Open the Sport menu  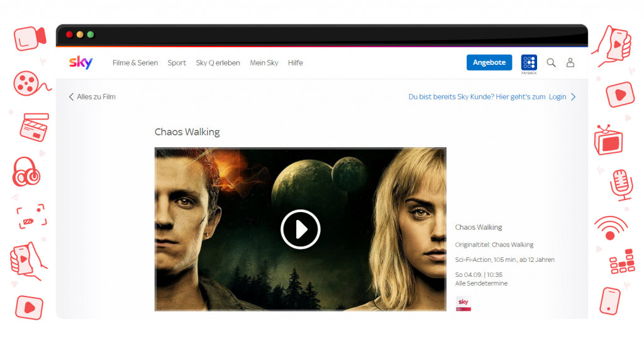[177, 63]
